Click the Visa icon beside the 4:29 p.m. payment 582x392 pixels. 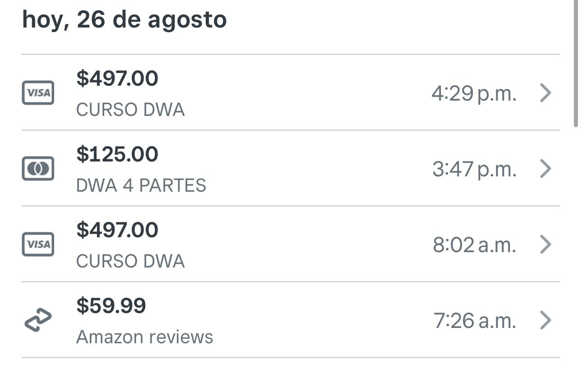point(38,93)
